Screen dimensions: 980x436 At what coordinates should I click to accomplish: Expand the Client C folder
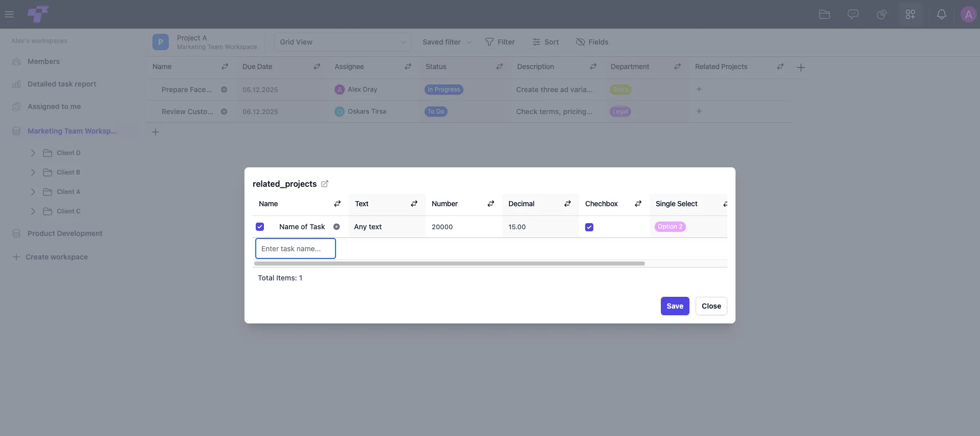[x=33, y=211]
